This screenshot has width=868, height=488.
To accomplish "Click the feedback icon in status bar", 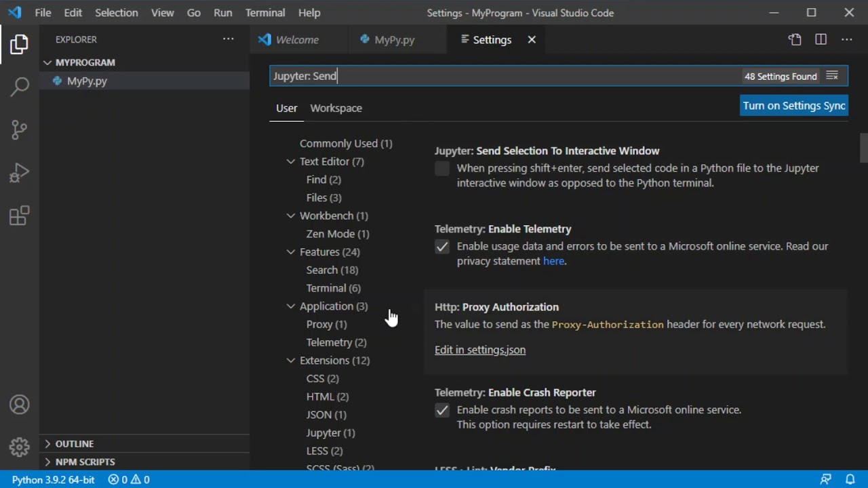I will tap(825, 480).
